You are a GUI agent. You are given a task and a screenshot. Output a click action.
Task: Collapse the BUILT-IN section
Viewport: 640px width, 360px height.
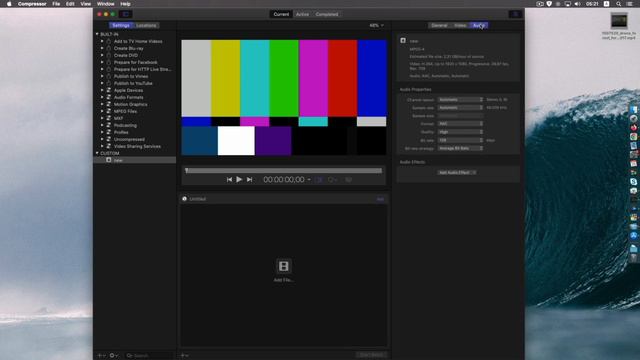click(97, 34)
